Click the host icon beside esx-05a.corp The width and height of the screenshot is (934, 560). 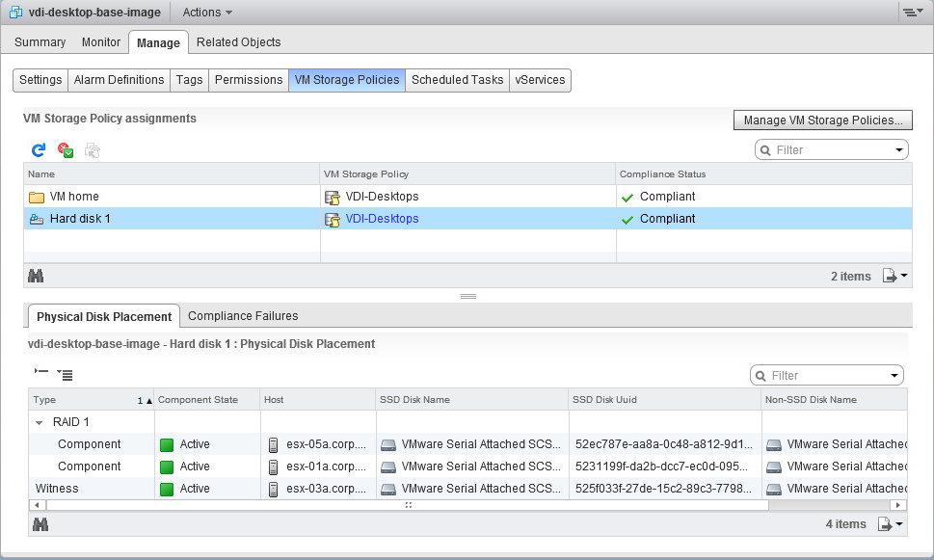[274, 444]
